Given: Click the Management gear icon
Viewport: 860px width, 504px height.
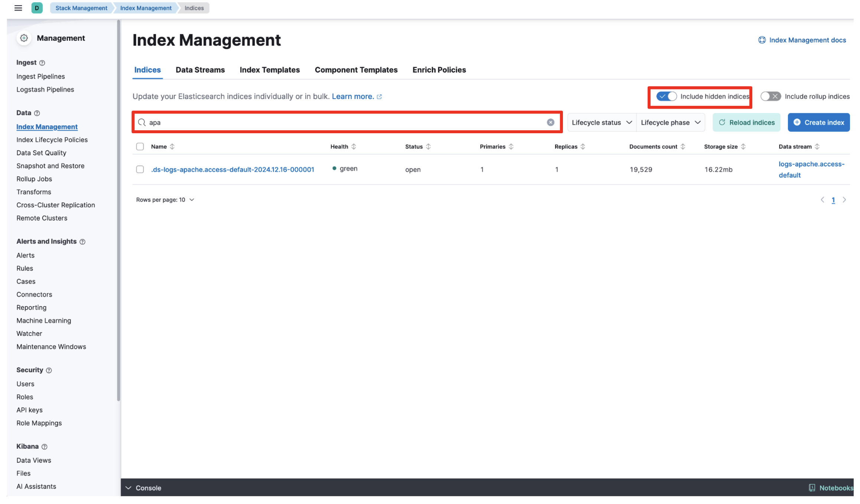Looking at the screenshot, I should (24, 38).
